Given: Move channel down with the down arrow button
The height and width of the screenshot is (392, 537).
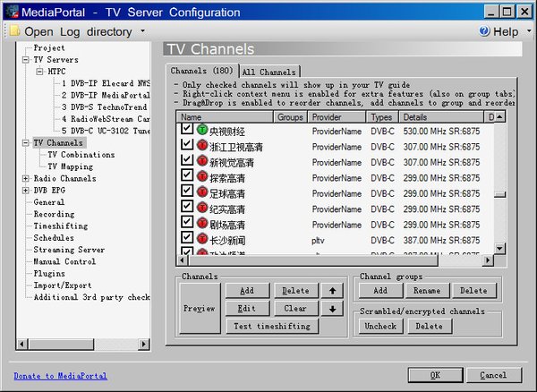Looking at the screenshot, I should 332,309.
